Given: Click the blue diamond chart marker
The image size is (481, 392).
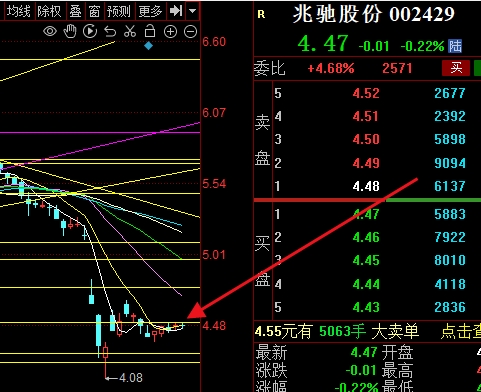Looking at the screenshot, I should [148, 46].
